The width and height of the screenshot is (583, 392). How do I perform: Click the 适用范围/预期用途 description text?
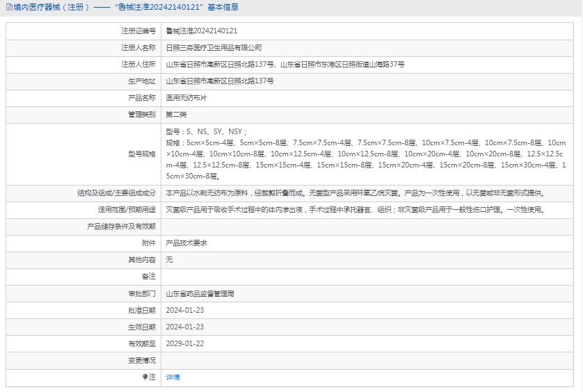click(x=355, y=210)
